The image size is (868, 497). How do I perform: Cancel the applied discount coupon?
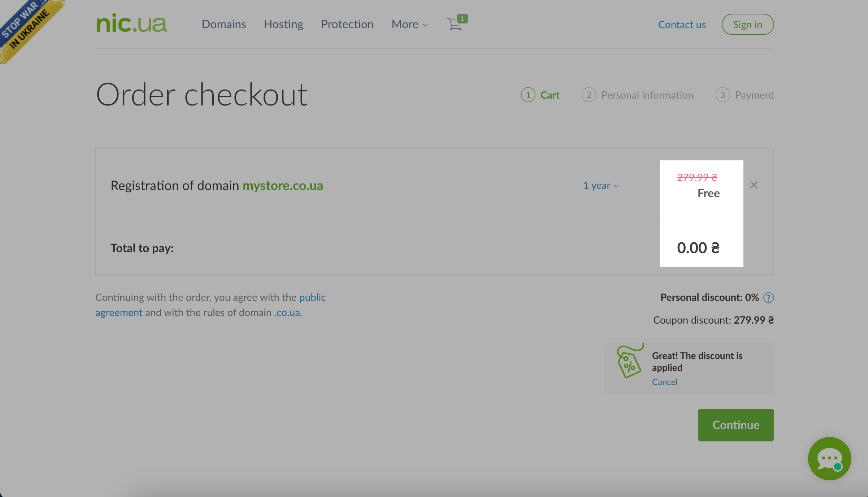pos(664,382)
